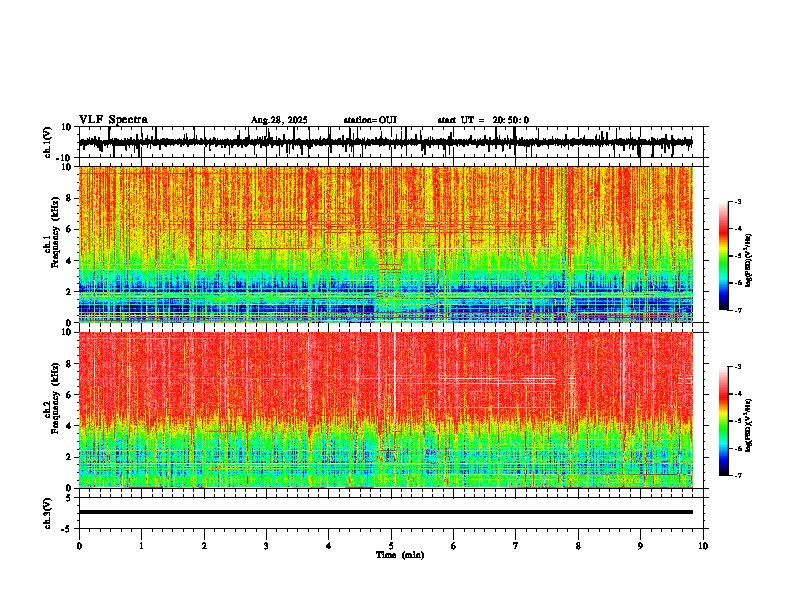
Task: Select the "Aug.28, 2025" date text
Action: coord(279,120)
